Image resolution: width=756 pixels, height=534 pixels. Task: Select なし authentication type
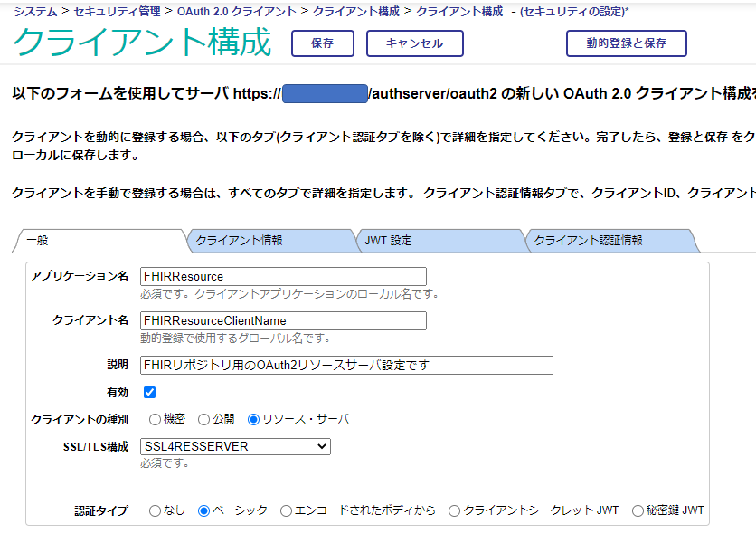pos(156,510)
